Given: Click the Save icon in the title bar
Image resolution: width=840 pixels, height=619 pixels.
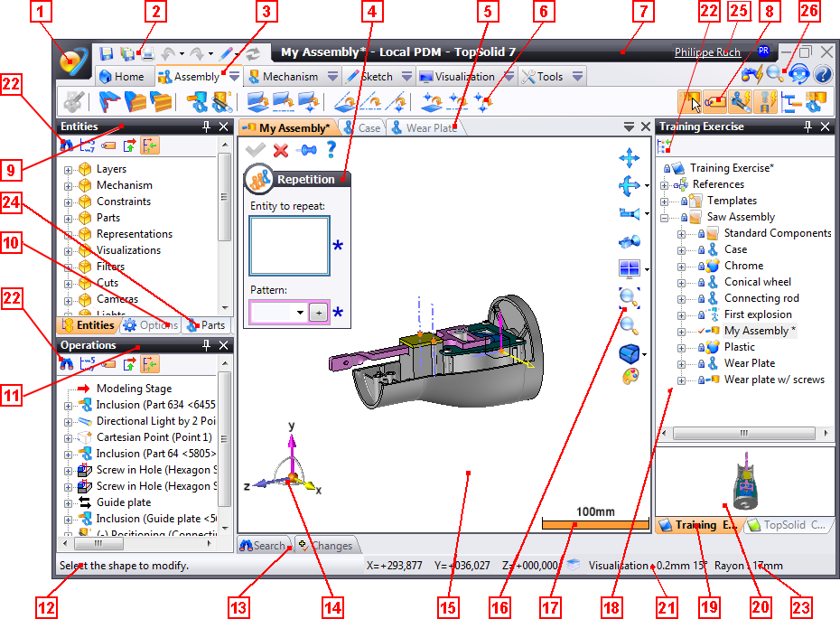Looking at the screenshot, I should 107,53.
